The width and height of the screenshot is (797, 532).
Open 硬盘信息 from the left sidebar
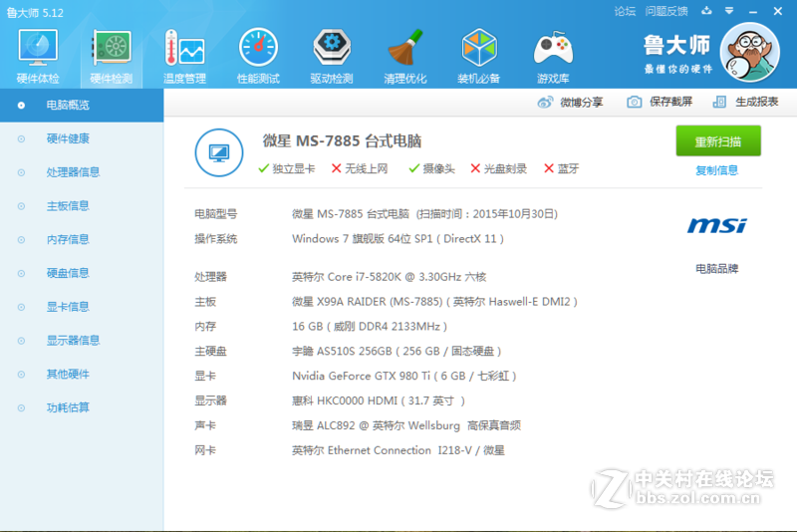click(x=68, y=273)
